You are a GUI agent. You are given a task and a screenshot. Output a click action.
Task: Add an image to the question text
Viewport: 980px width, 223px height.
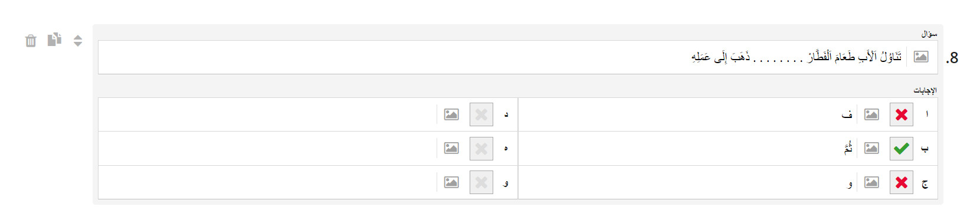click(921, 57)
